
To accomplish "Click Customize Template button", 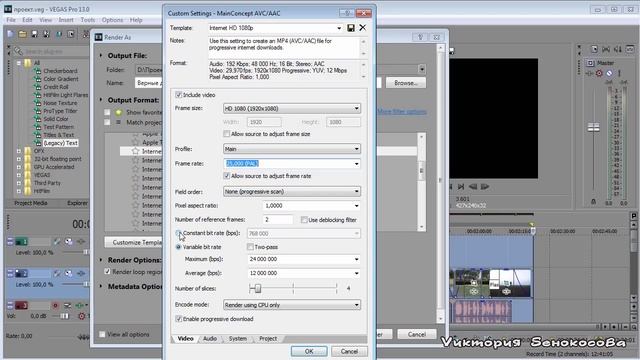I will point(133,242).
